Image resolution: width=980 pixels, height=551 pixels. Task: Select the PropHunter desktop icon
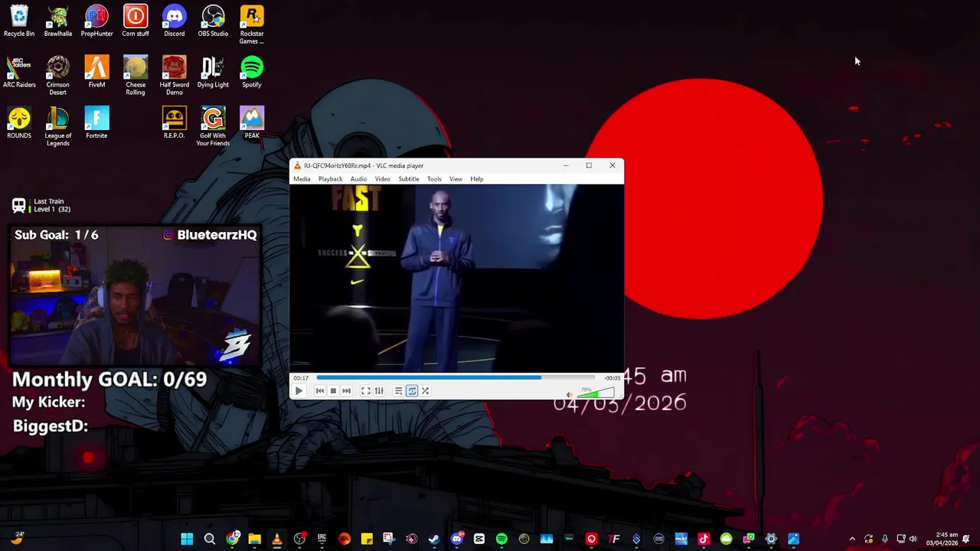(x=96, y=21)
